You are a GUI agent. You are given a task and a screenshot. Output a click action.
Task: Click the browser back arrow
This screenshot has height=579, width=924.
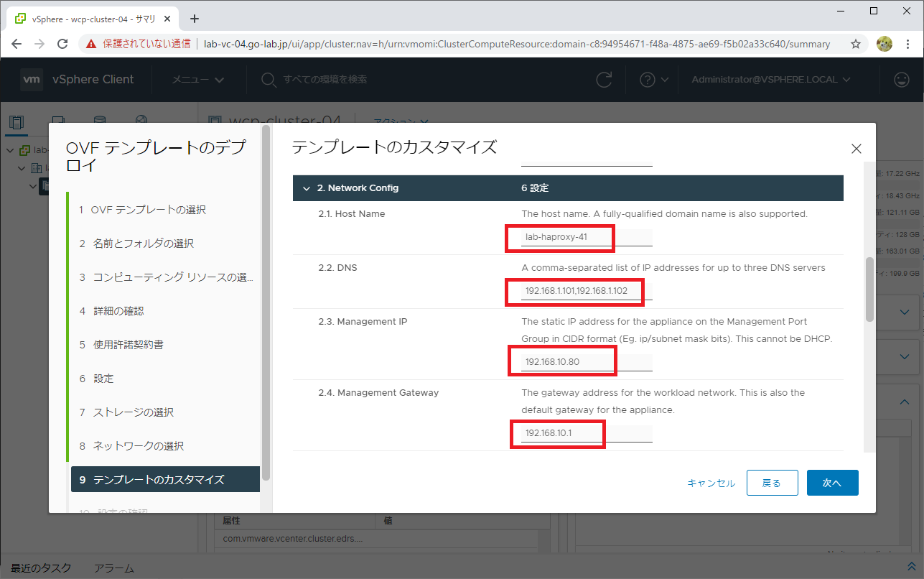(17, 44)
